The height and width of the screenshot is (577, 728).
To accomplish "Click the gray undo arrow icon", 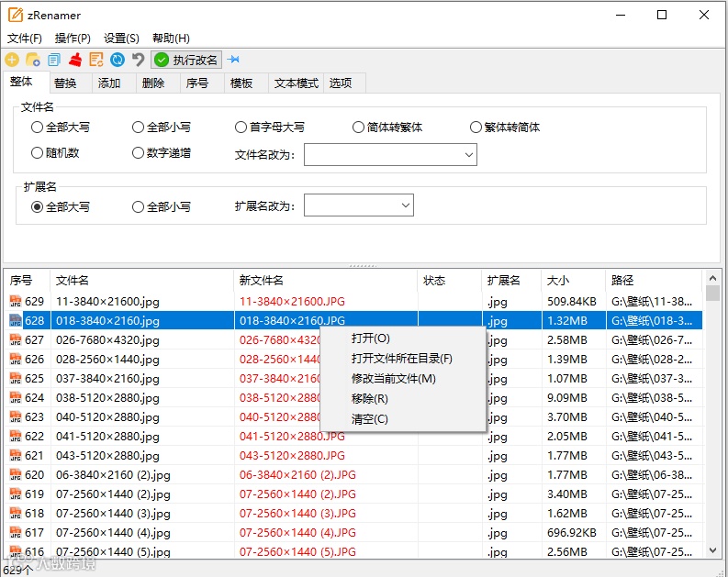I will [138, 60].
